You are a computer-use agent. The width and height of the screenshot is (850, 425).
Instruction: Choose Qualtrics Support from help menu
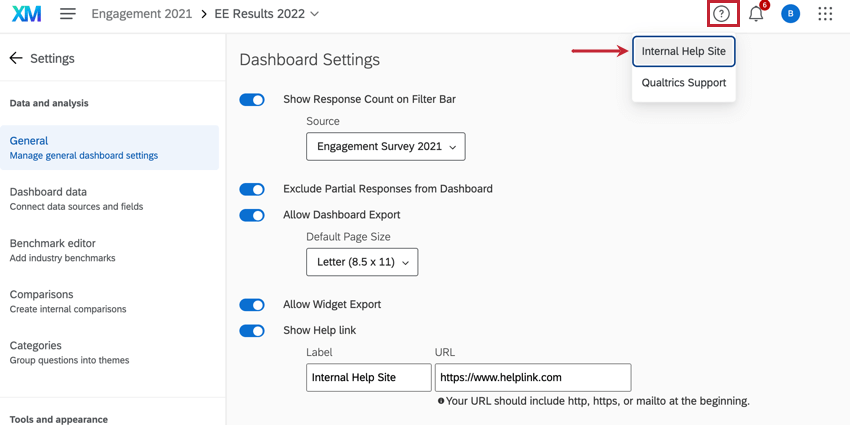tap(684, 83)
